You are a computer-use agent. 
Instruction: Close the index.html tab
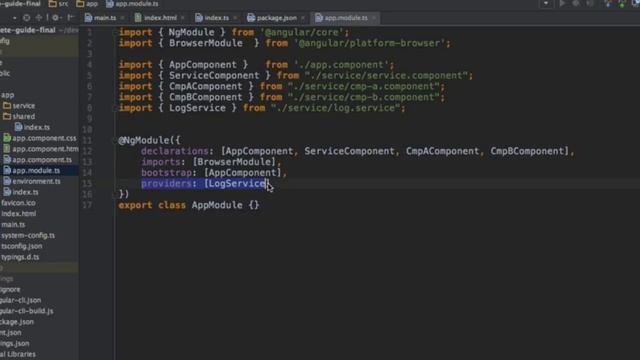pos(182,18)
